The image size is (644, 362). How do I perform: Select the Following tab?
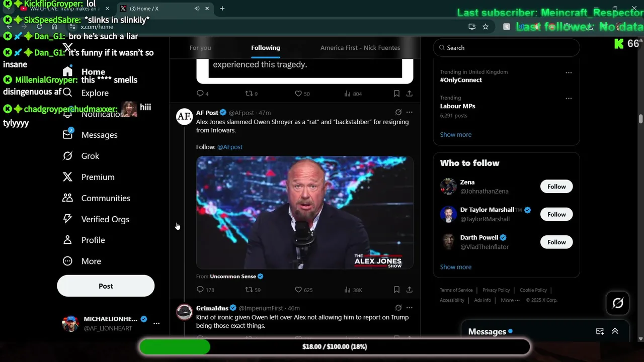pos(266,48)
